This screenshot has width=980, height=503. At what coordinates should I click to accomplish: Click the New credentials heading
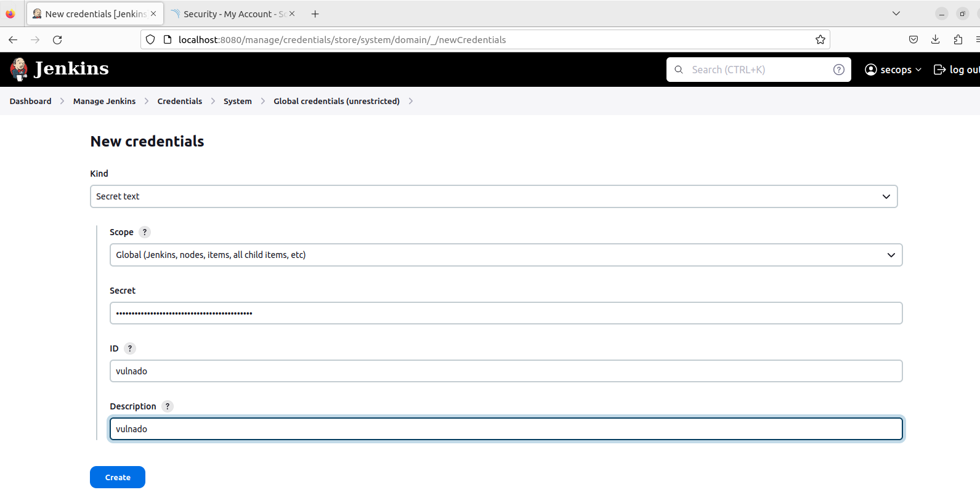[147, 141]
